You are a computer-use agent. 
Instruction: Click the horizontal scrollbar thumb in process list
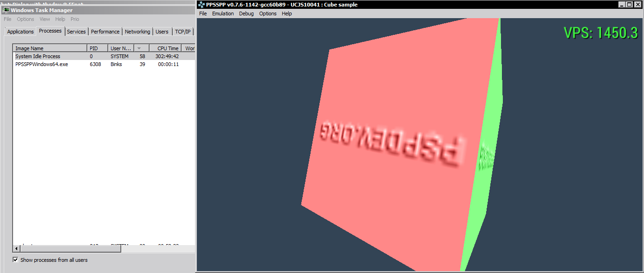coord(70,249)
